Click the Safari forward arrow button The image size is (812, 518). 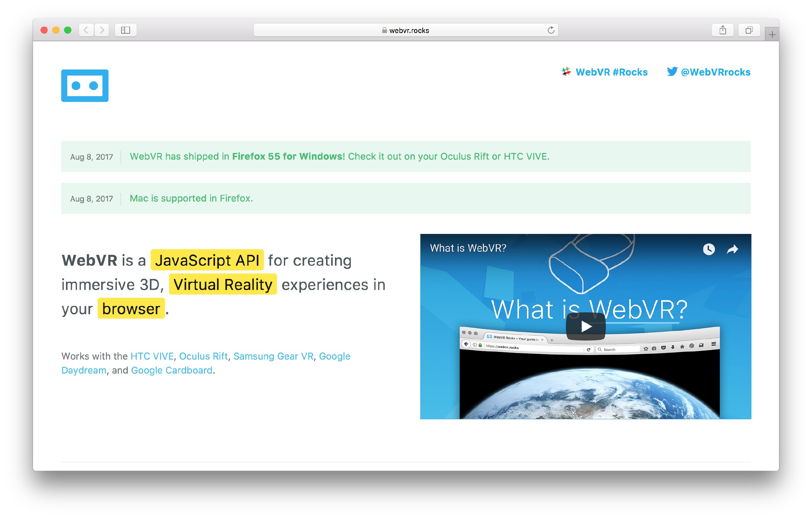(102, 30)
